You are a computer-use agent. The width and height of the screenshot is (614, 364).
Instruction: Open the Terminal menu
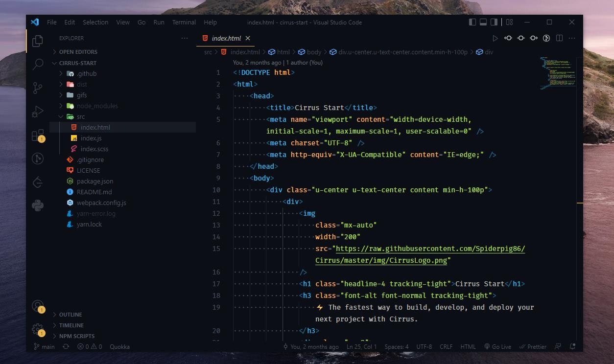pos(184,22)
